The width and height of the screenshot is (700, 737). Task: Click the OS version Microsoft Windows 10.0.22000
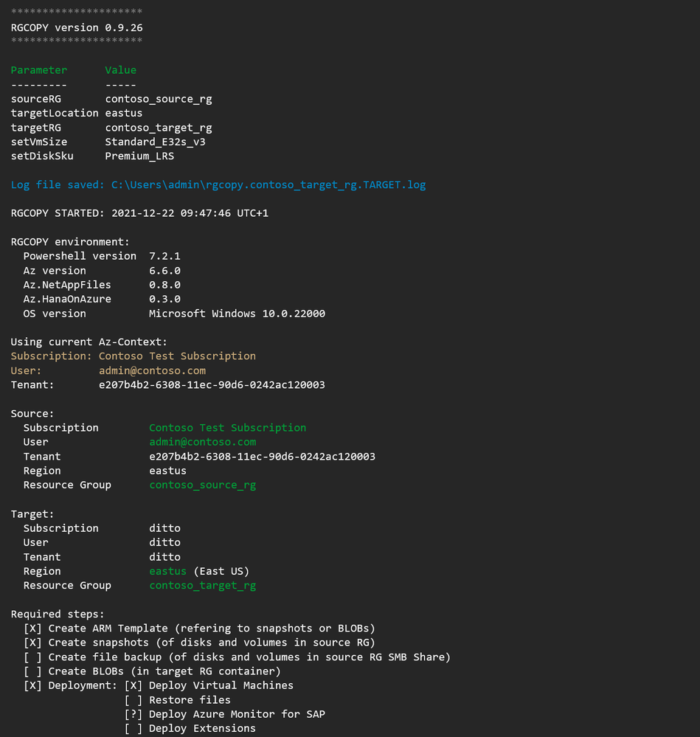coord(237,314)
